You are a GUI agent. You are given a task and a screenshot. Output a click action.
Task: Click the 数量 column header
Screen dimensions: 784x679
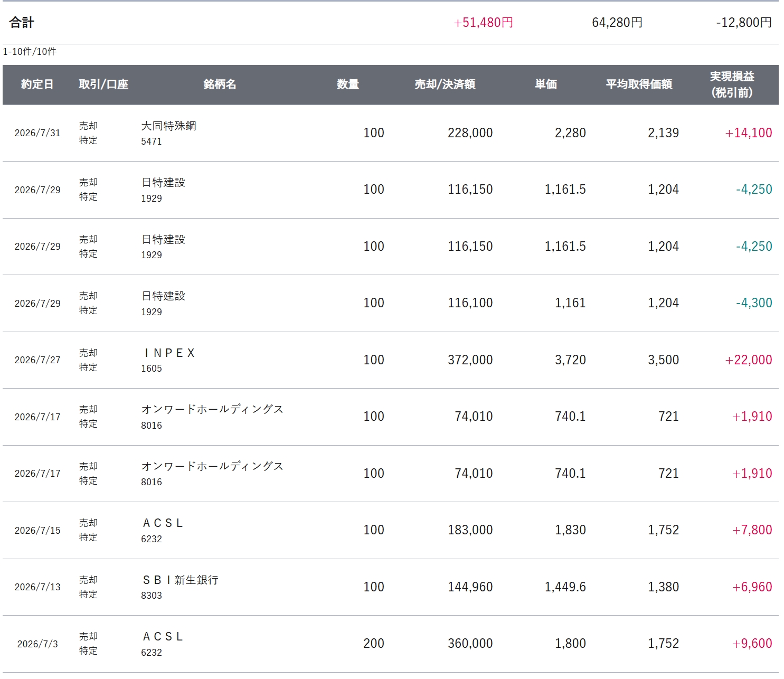point(348,84)
